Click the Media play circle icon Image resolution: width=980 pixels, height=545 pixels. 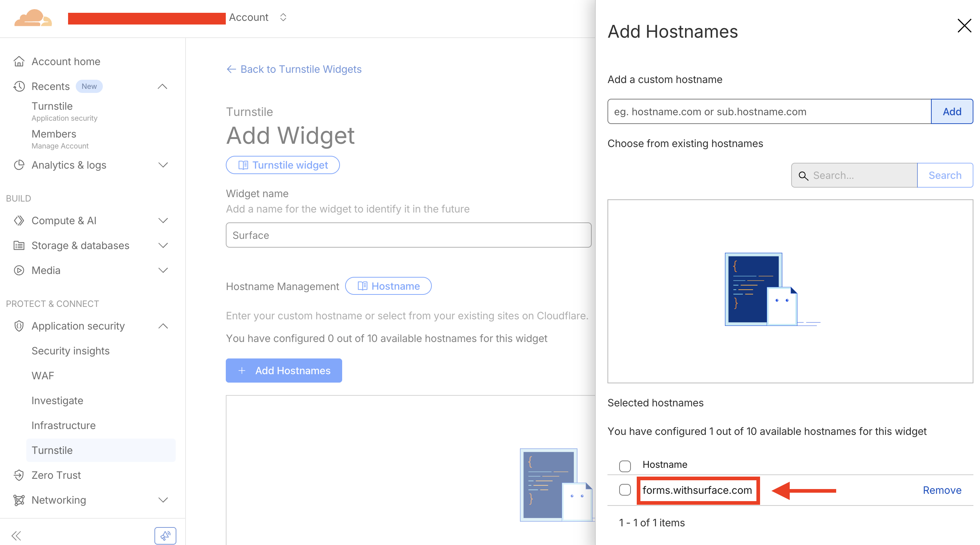pos(19,270)
